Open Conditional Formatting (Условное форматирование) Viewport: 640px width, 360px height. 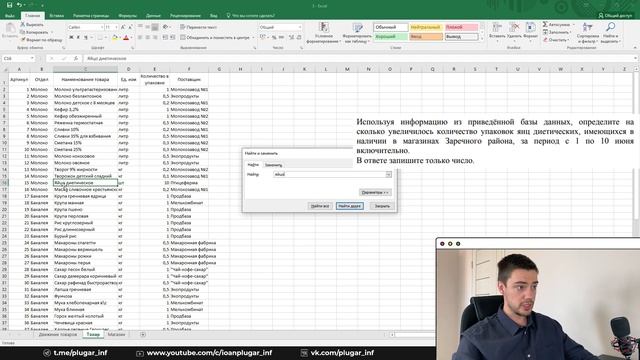(323, 33)
